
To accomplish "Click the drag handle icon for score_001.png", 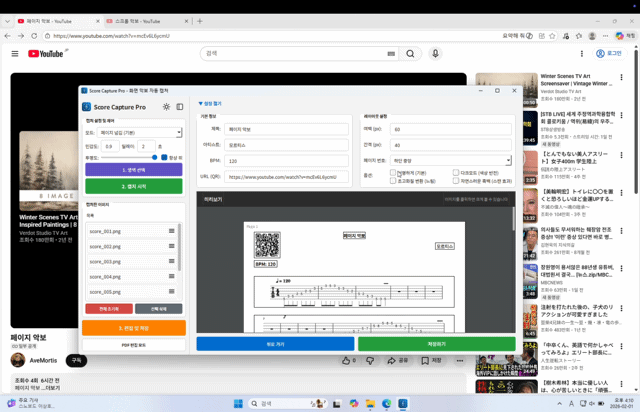I will pos(172,231).
